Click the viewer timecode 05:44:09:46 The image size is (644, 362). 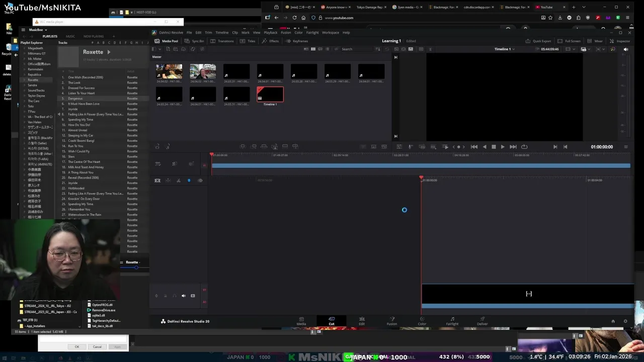tap(549, 49)
